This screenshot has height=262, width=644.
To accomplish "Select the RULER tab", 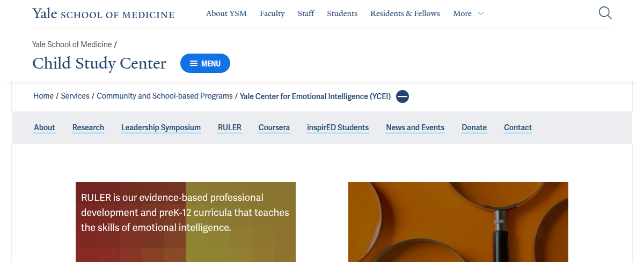I will [229, 128].
